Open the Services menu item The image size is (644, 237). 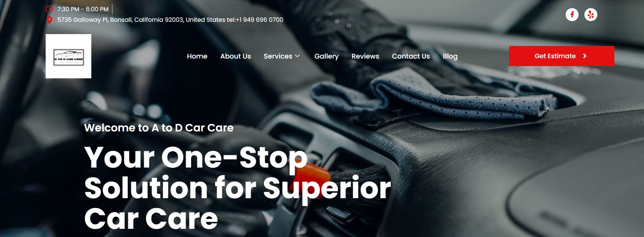click(278, 56)
